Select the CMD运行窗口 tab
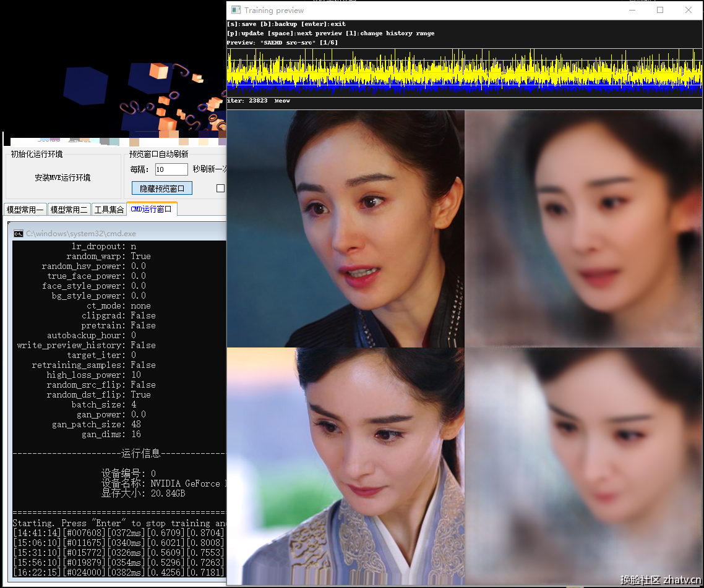 [x=152, y=209]
